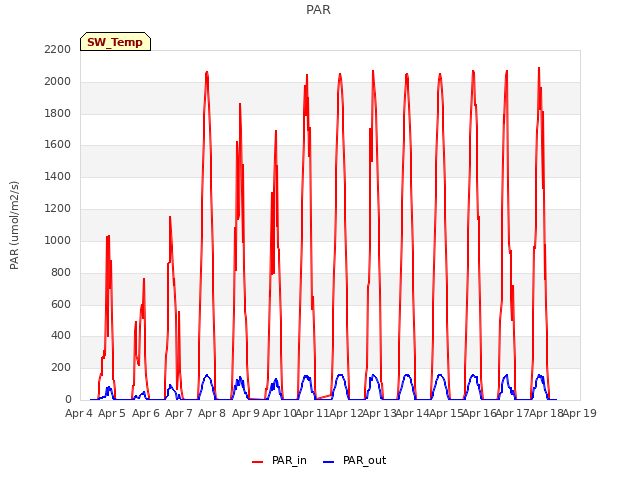The height and width of the screenshot is (480, 640).
Task: Click the blue PAR_out legend swatch
Action: tap(329, 462)
